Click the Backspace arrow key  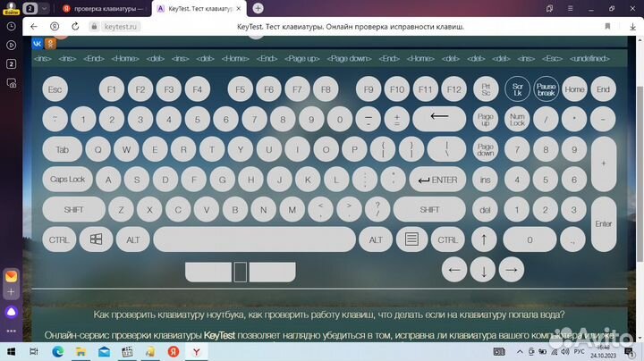(439, 119)
